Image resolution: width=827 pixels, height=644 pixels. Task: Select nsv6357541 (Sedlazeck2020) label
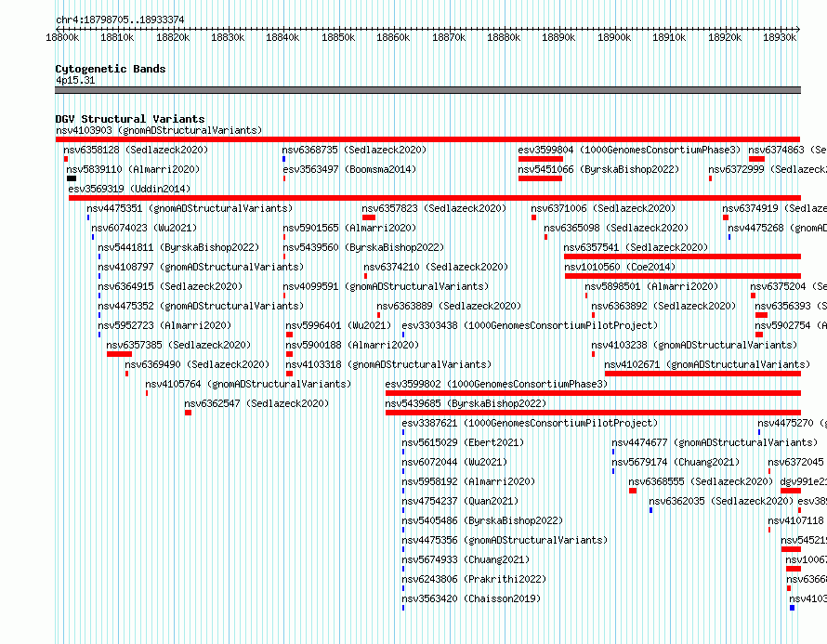[637, 247]
